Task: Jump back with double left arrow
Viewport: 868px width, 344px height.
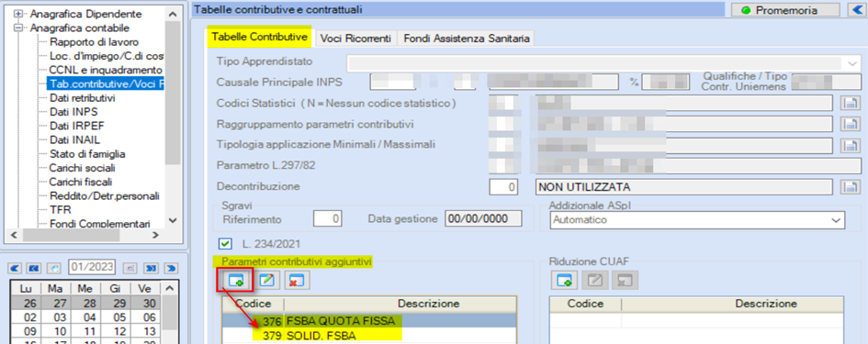Action: 34,268
